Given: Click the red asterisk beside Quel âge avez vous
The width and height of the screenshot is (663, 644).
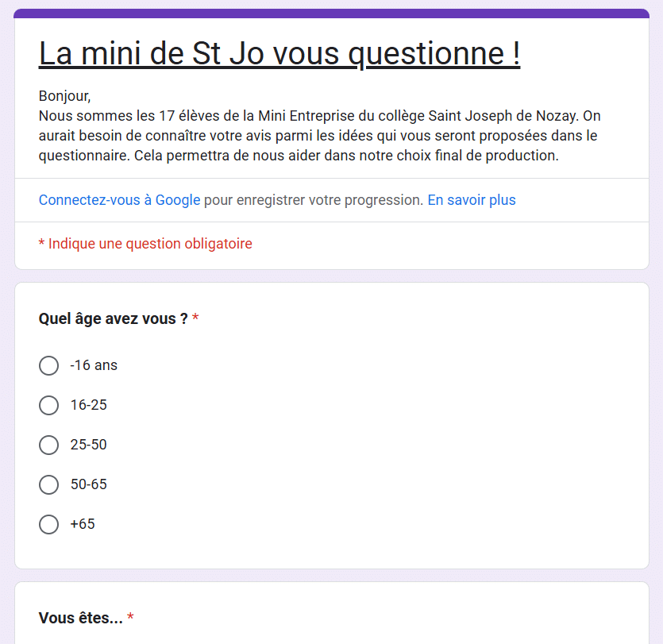Looking at the screenshot, I should pos(195,317).
